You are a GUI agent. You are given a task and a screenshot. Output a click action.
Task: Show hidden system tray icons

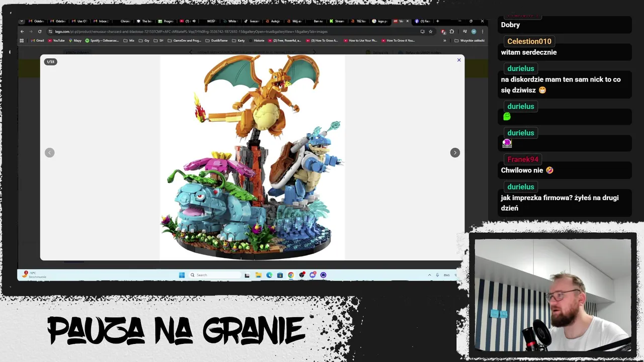click(429, 275)
